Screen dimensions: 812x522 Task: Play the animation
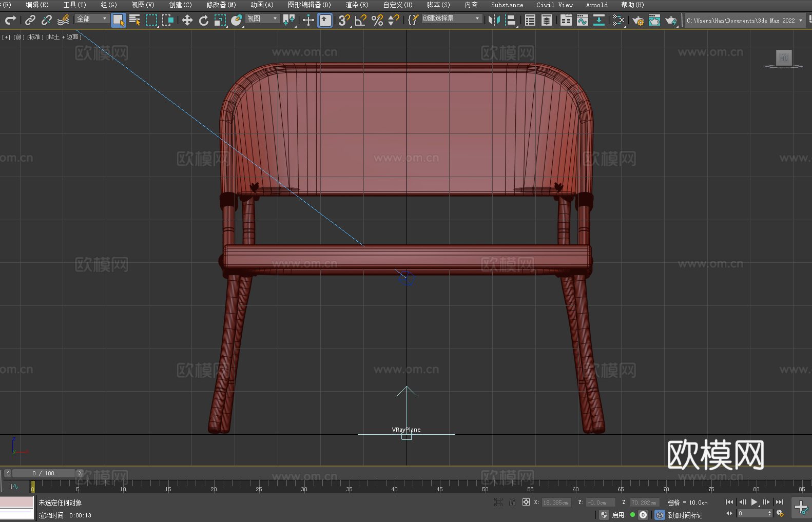coord(754,502)
